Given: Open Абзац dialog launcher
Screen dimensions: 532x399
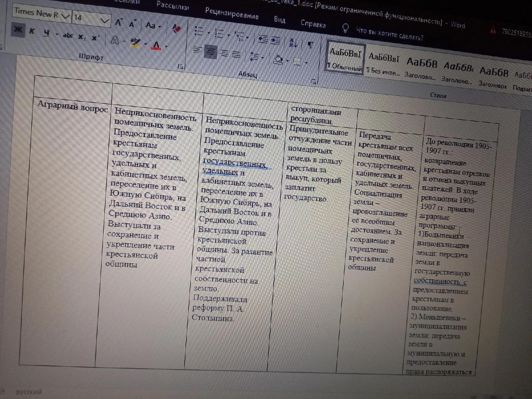Looking at the screenshot, I should pos(314,81).
